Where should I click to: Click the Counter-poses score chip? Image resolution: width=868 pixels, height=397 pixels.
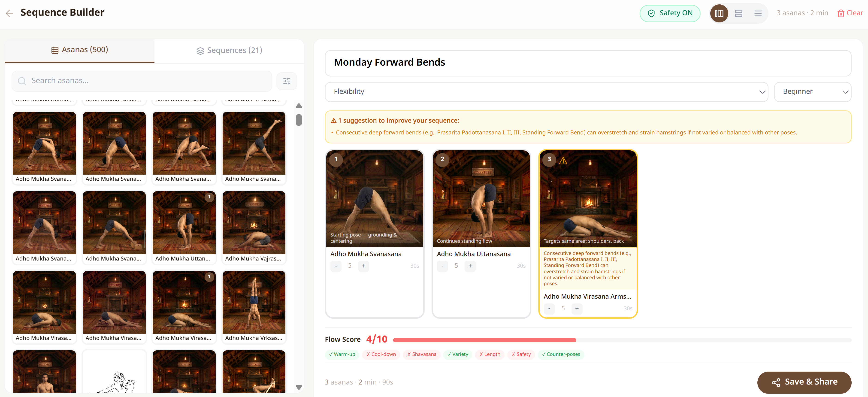pos(561,354)
